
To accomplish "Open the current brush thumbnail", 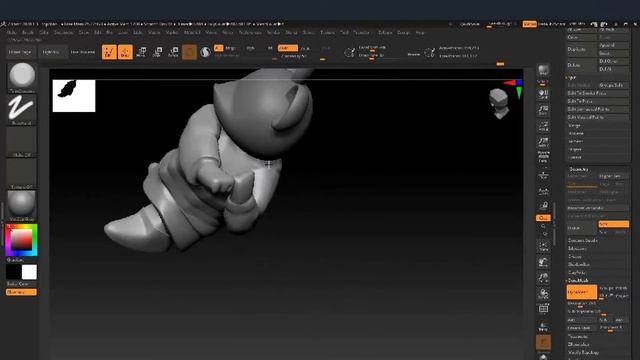I will click(22, 77).
